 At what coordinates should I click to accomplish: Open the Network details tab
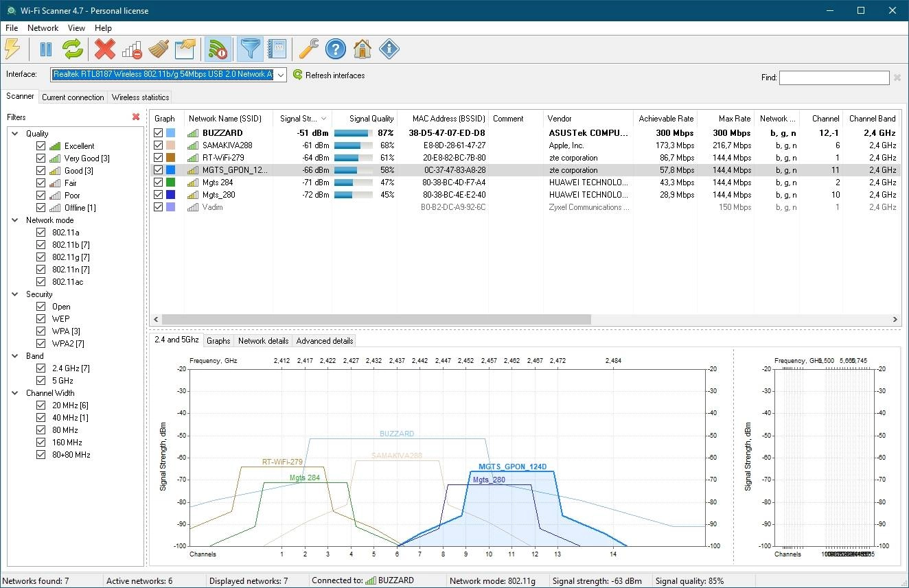pyautogui.click(x=263, y=341)
